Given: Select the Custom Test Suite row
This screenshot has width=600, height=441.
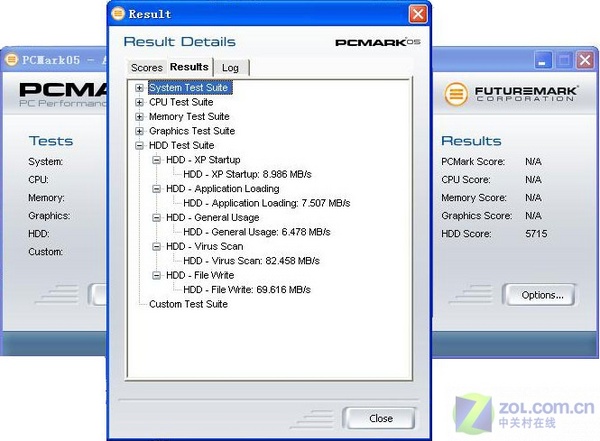Looking at the screenshot, I should (189, 304).
